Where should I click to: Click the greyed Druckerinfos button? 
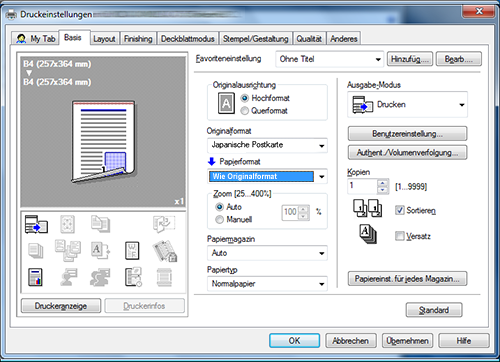[144, 306]
